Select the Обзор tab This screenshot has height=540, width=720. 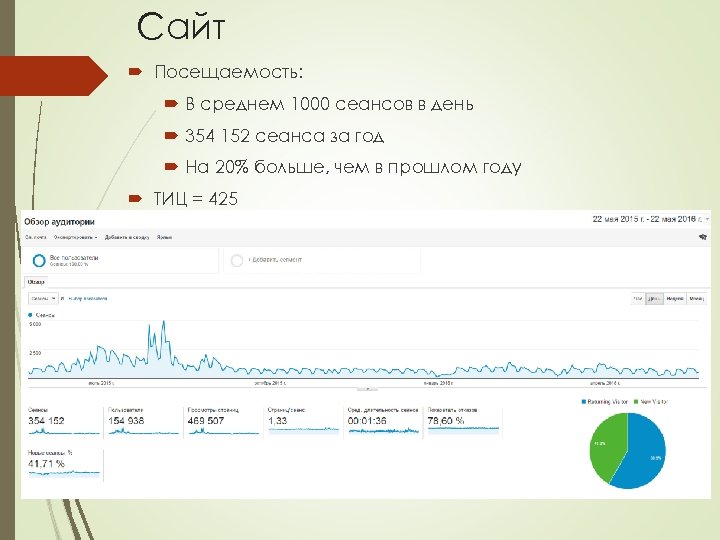point(36,282)
